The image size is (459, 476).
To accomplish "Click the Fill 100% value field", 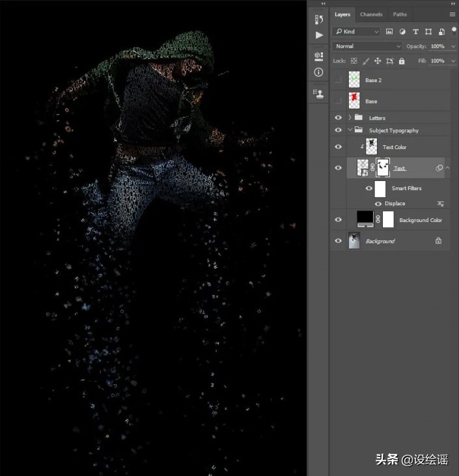I will tap(438, 61).
